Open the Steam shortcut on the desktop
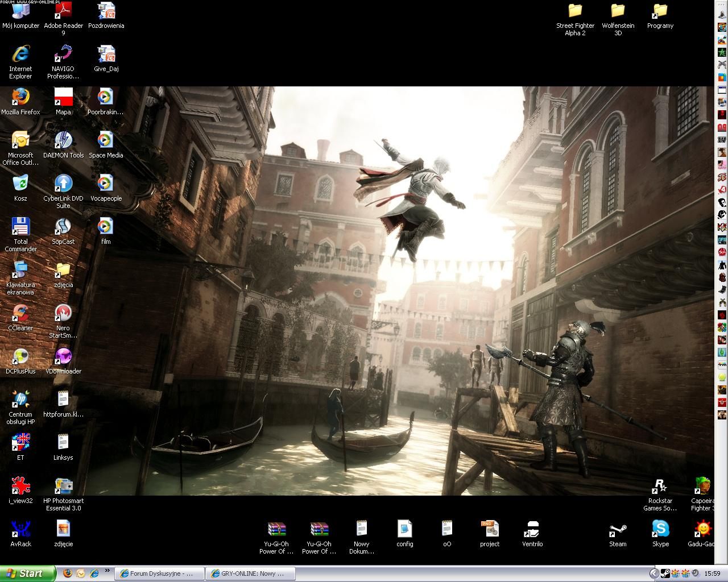The width and height of the screenshot is (728, 582). tap(618, 530)
